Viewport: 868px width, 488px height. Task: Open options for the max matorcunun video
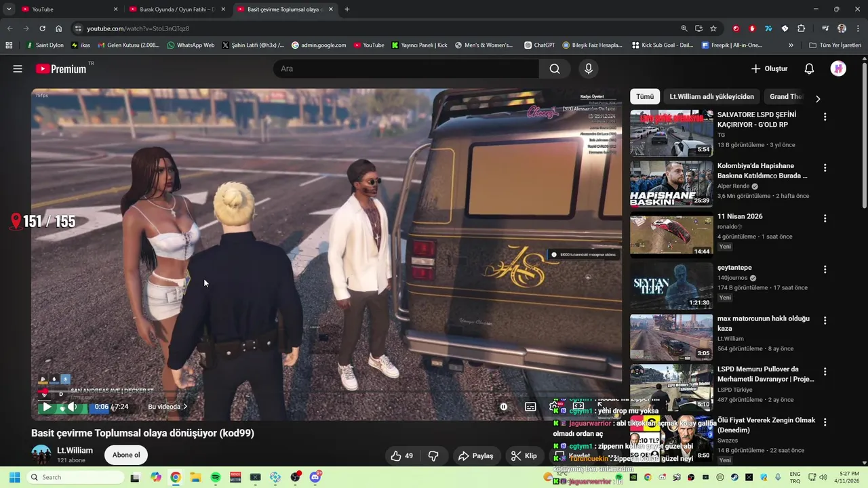click(825, 320)
